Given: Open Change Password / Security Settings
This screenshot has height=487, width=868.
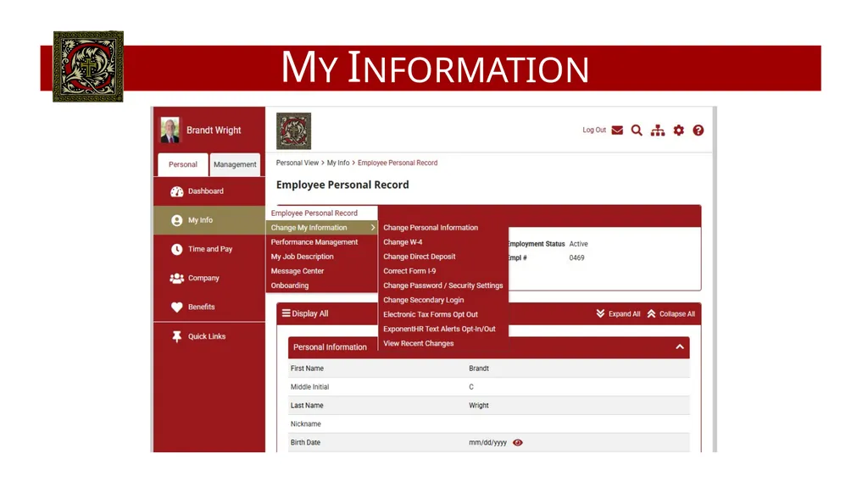Looking at the screenshot, I should 442,285.
